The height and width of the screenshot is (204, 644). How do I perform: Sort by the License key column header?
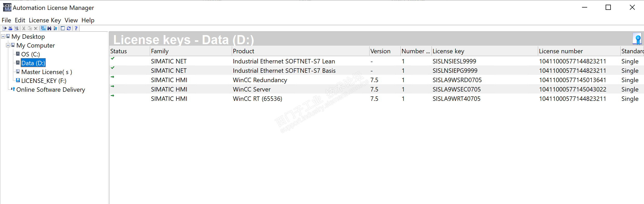[x=448, y=51]
